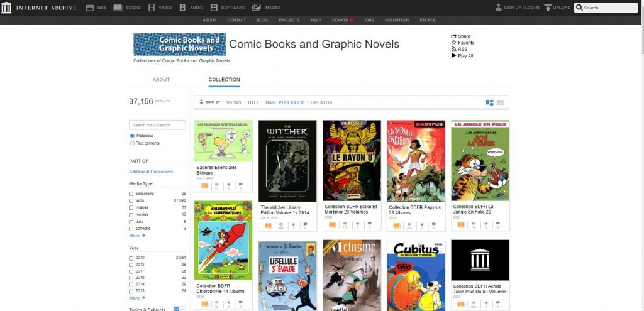Open Le Rayon U cover thumbnail

[352, 160]
